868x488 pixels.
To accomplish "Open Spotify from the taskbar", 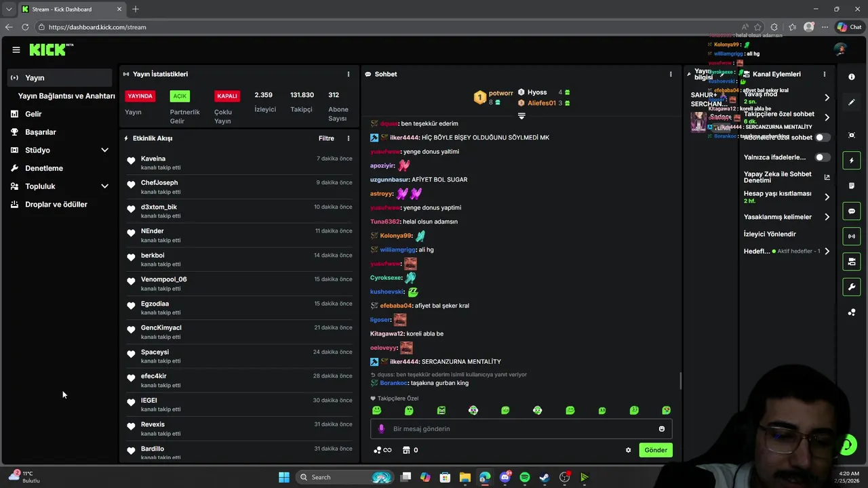I will [x=524, y=477].
